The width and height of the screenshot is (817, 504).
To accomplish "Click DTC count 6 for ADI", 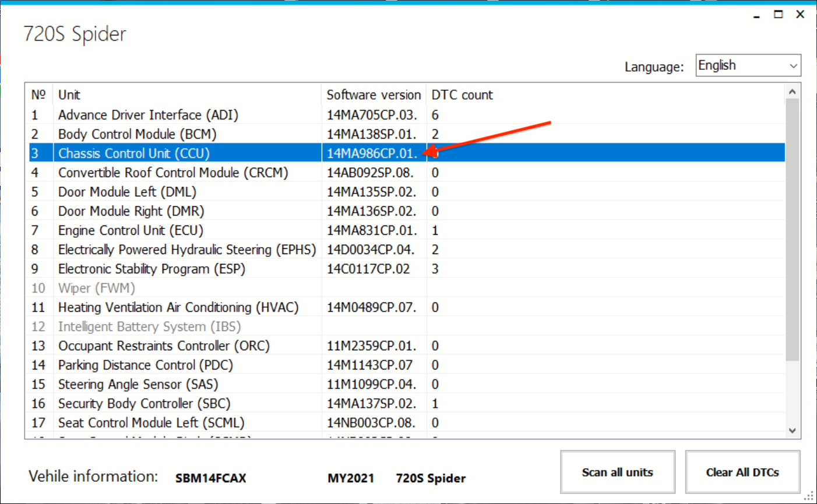I will pos(435,115).
